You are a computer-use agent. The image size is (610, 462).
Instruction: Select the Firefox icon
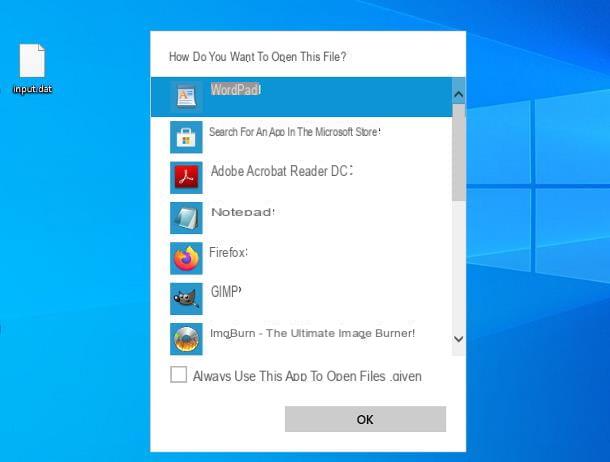click(x=186, y=258)
